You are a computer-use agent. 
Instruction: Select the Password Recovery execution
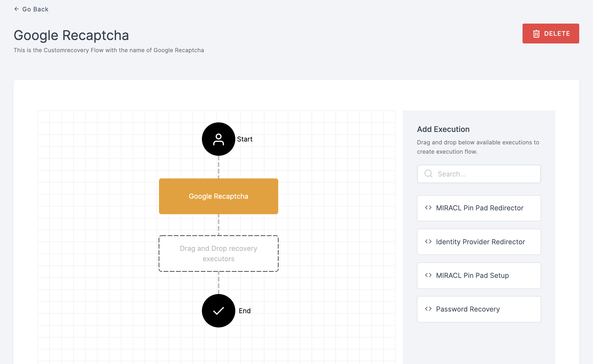click(x=479, y=309)
